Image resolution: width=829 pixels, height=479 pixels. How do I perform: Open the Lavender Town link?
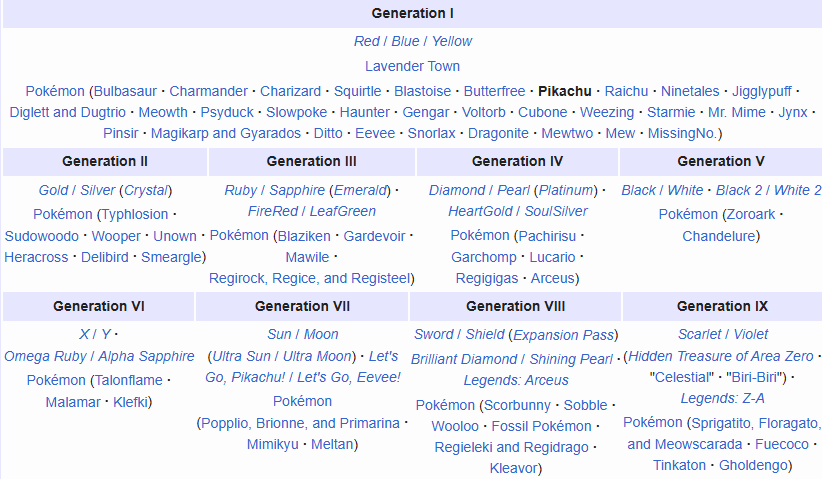[412, 66]
